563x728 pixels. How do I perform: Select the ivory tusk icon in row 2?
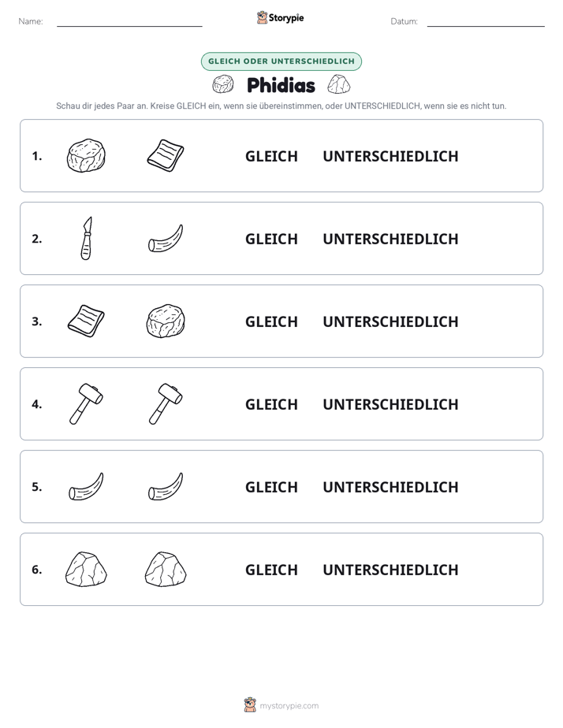point(166,239)
